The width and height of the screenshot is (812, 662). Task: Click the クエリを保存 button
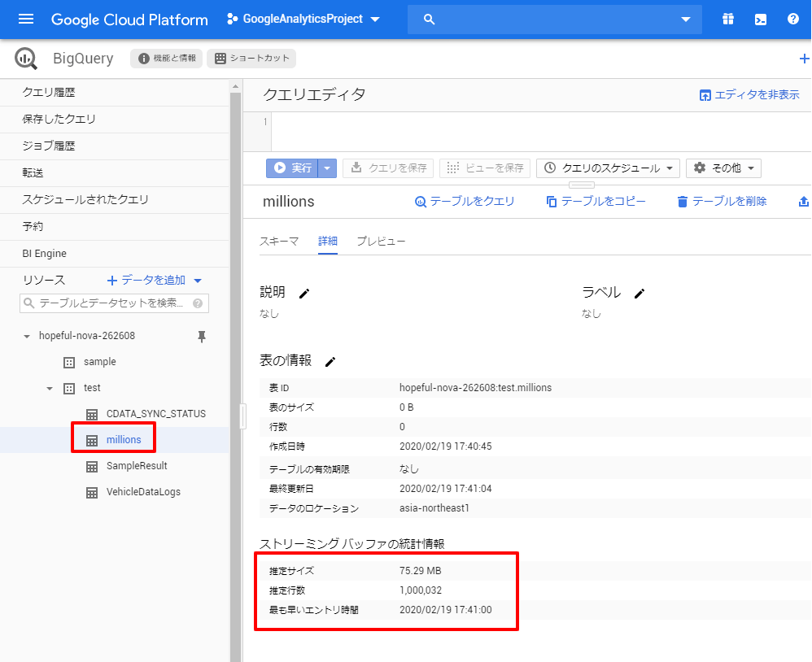pos(388,168)
